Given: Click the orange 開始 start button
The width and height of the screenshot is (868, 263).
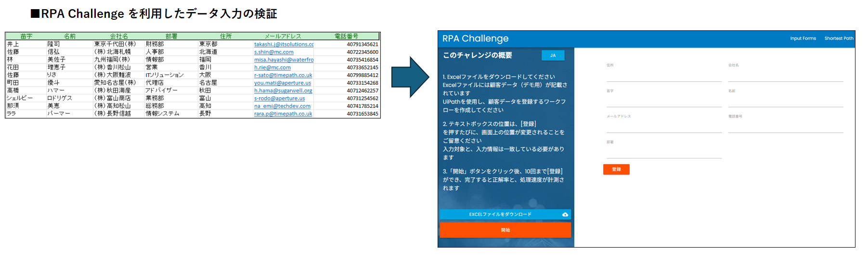Looking at the screenshot, I should tap(505, 230).
